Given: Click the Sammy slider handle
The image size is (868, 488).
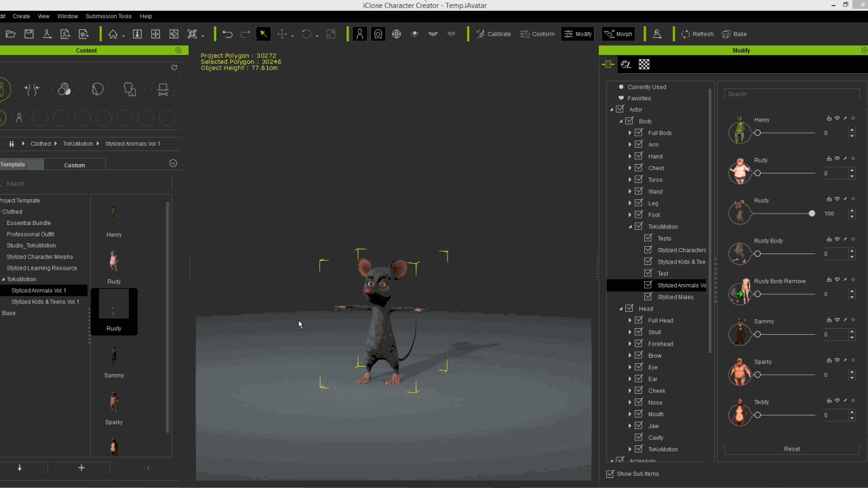Looking at the screenshot, I should 757,334.
